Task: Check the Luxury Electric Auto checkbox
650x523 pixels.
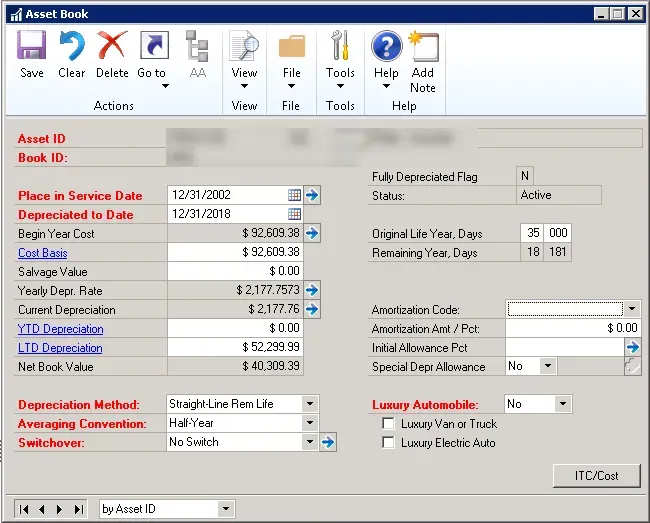Action: point(388,443)
